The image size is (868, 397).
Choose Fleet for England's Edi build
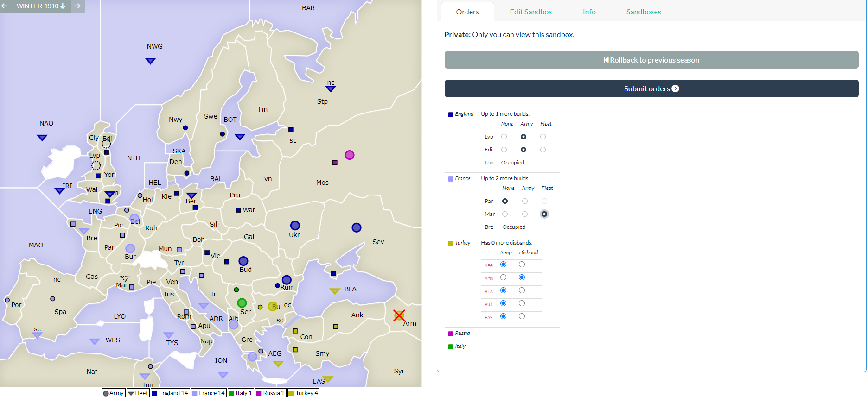tap(543, 150)
